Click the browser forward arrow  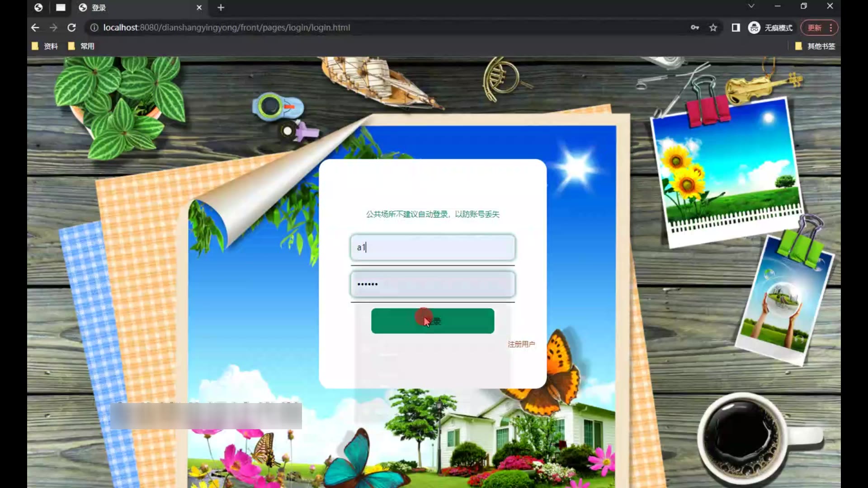(x=53, y=28)
